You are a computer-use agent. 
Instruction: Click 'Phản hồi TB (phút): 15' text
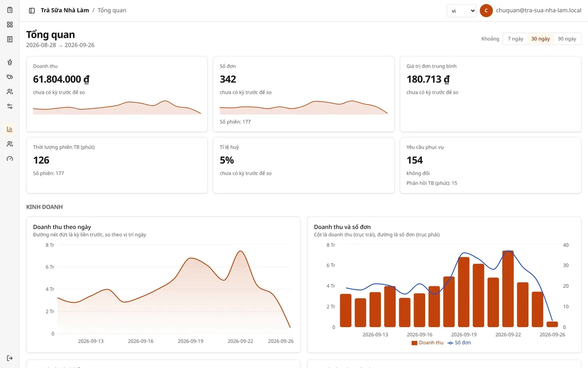point(432,183)
